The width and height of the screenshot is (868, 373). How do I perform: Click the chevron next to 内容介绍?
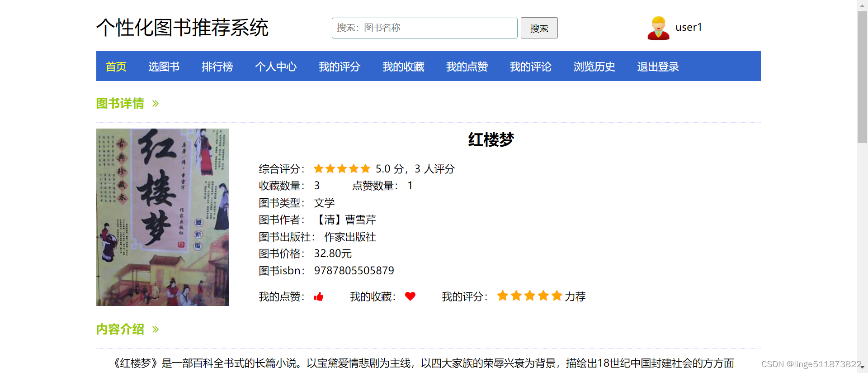point(156,329)
